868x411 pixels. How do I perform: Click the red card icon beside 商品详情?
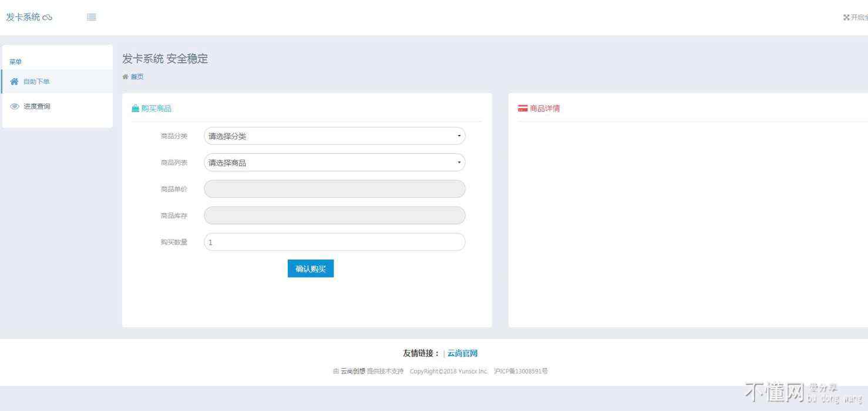pos(522,109)
